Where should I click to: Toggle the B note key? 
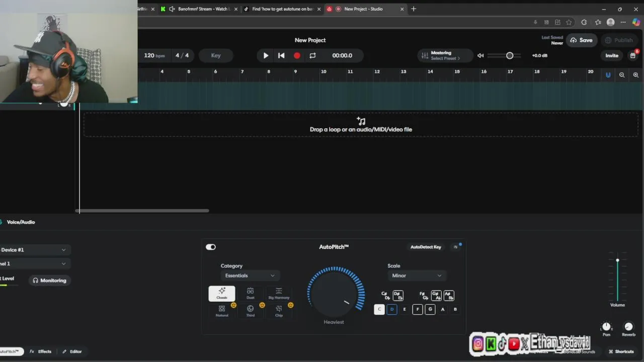point(455,309)
